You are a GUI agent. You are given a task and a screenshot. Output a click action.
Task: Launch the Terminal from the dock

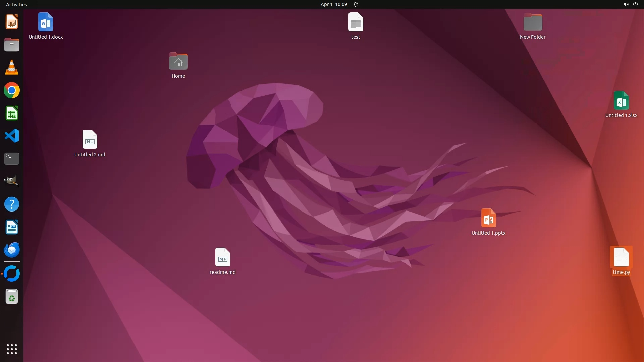pos(12,159)
